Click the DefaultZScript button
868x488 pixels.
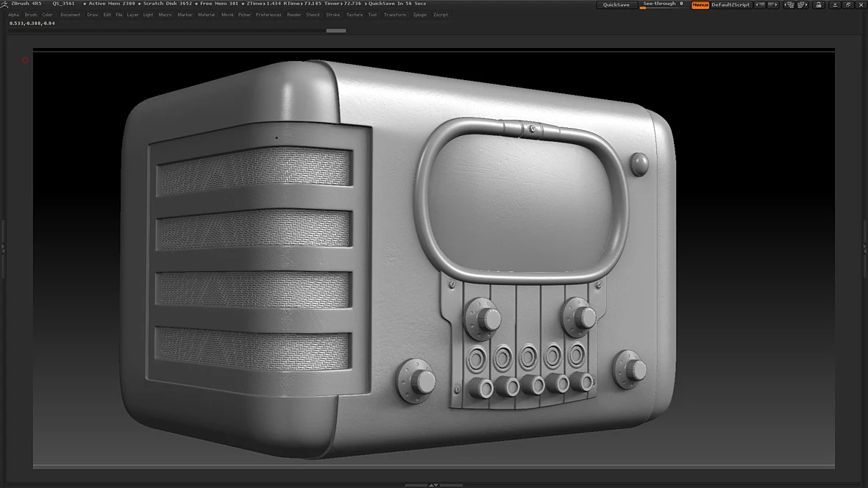(x=730, y=4)
